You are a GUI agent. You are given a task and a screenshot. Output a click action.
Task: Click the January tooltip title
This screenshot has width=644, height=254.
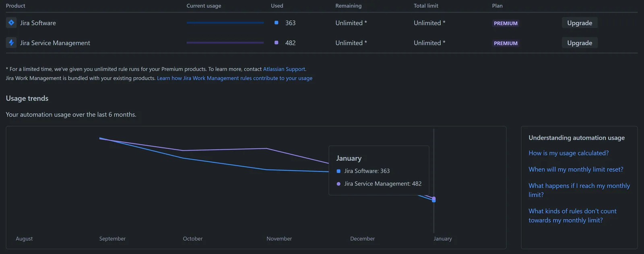click(349, 158)
